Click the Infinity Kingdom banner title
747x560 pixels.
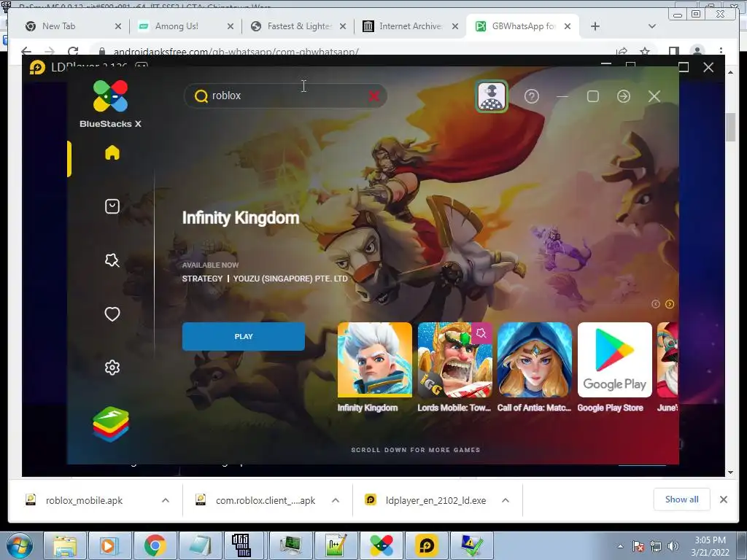tap(241, 218)
